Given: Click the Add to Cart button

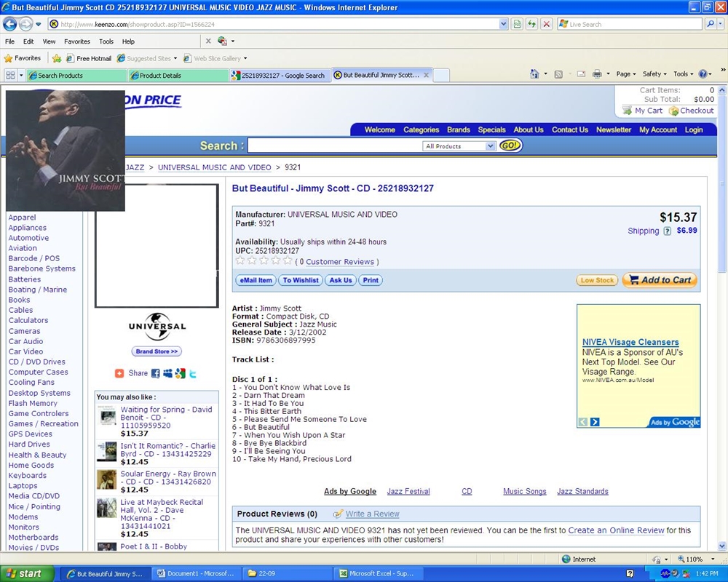Looking at the screenshot, I should tap(659, 280).
